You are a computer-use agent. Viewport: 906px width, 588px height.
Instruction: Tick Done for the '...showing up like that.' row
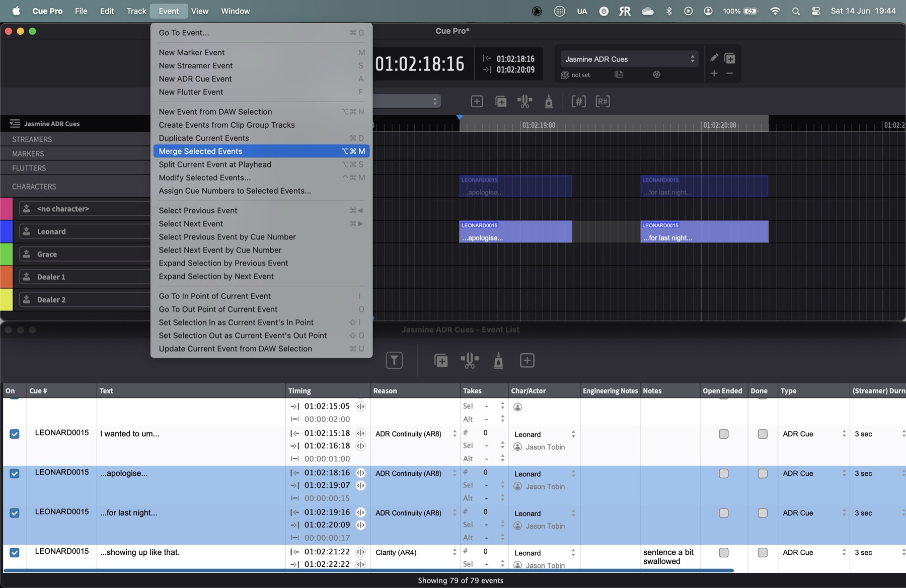click(763, 552)
